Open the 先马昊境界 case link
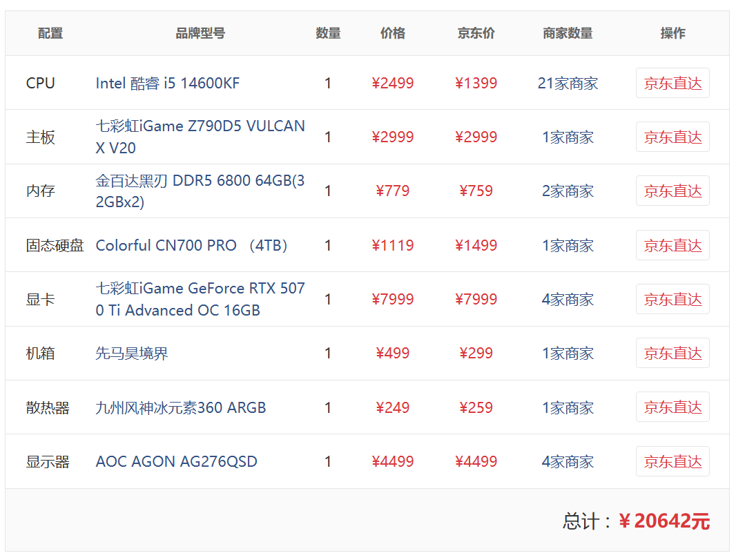The width and height of the screenshot is (736, 560). pos(131,353)
